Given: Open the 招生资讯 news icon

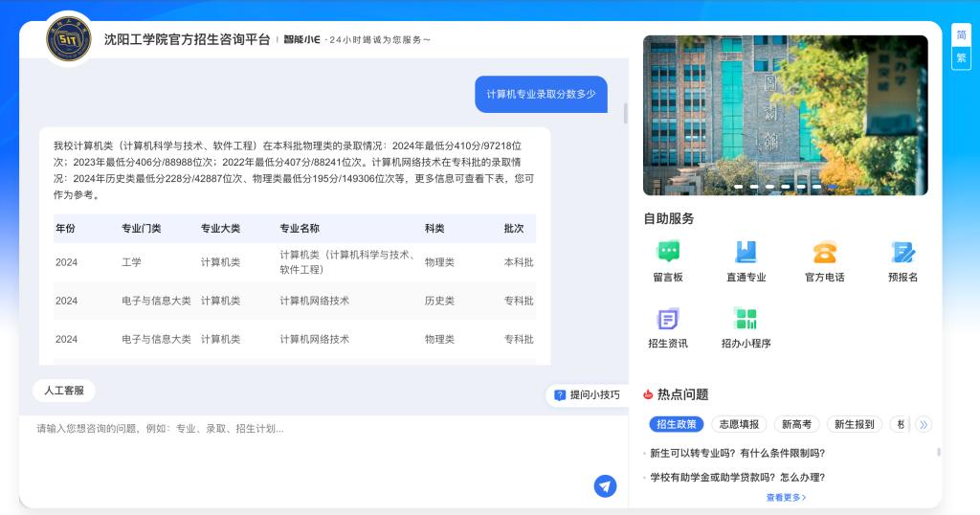Looking at the screenshot, I should pos(667,320).
